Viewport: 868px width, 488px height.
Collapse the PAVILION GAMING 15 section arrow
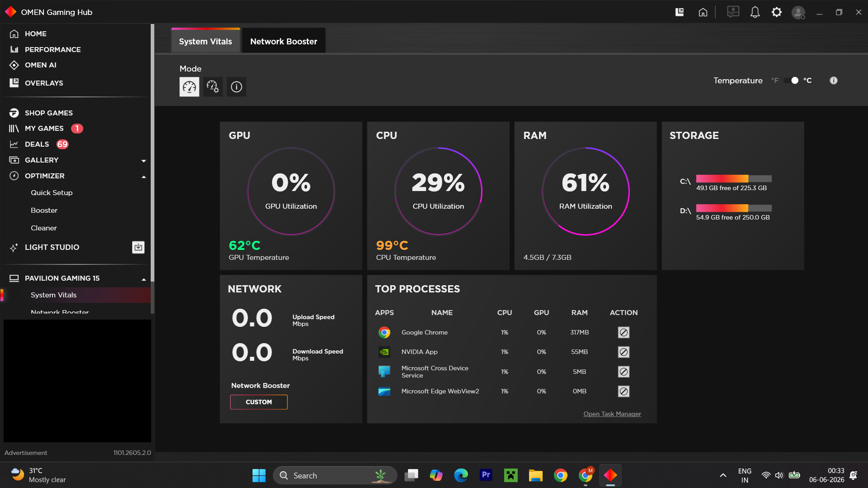(143, 279)
